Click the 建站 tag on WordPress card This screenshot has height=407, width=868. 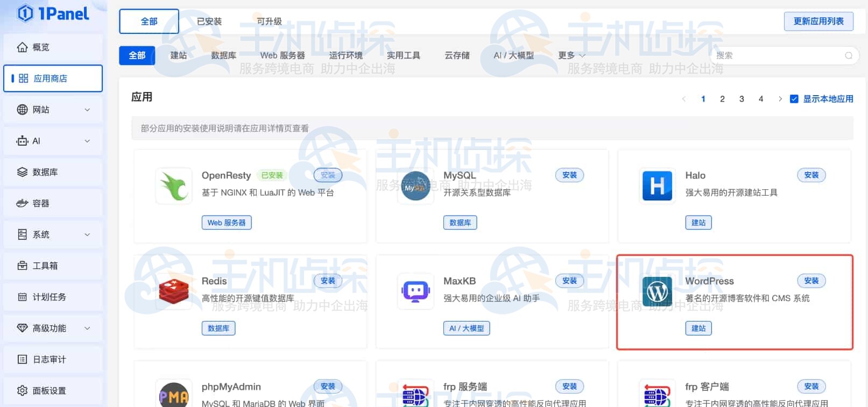[x=698, y=329]
